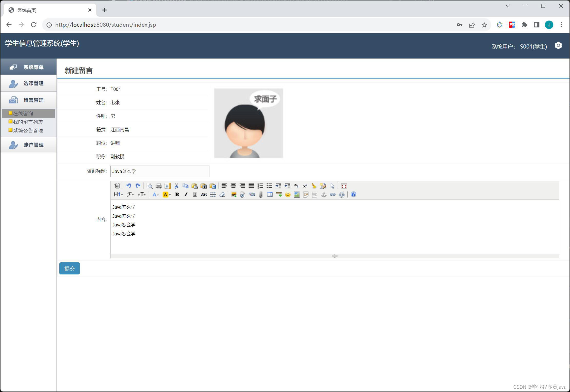Insert media video
This screenshot has width=570, height=392.
252,194
